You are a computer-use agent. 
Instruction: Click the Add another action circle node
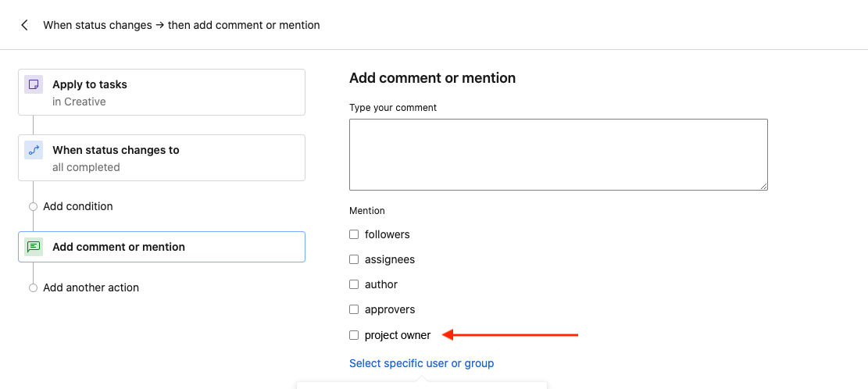pyautogui.click(x=33, y=288)
